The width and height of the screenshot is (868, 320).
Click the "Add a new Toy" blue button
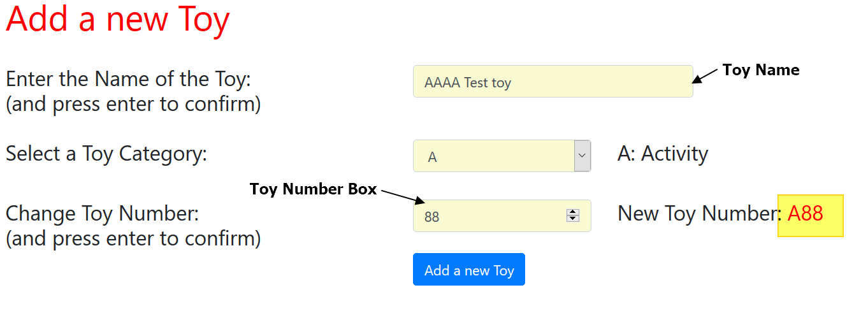tap(468, 270)
